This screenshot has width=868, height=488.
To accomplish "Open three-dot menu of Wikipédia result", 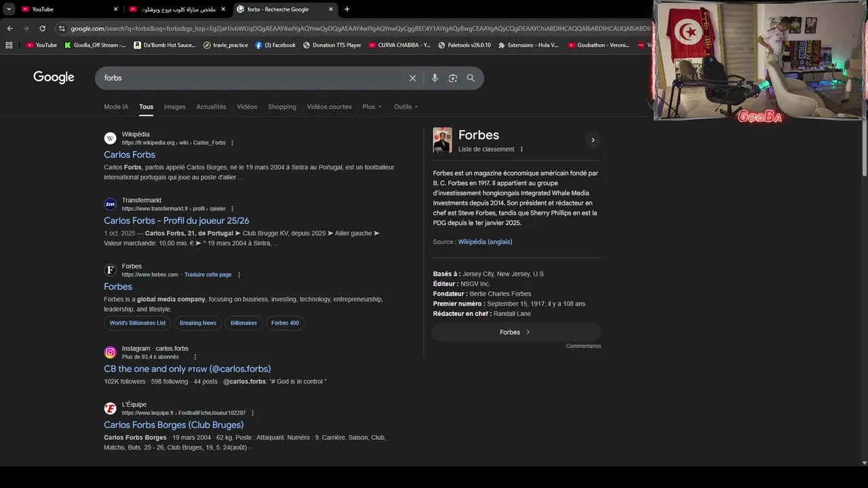I will click(233, 143).
